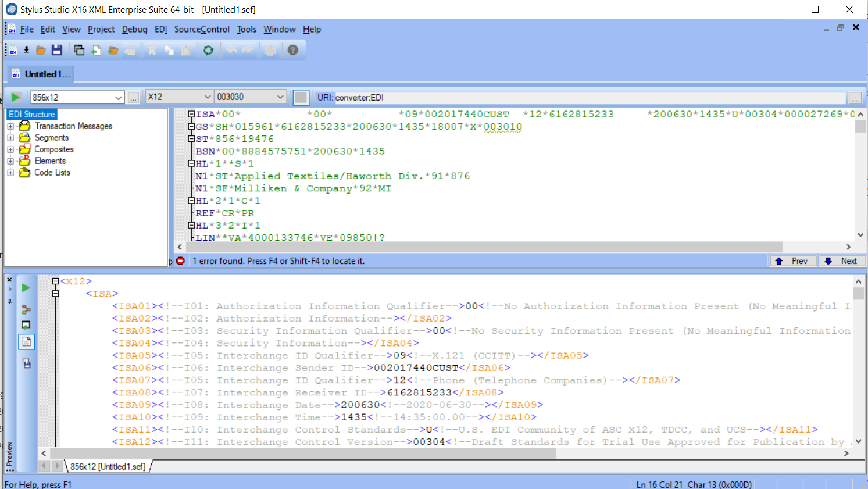Click the Help question mark icon
Viewport: 868px width, 489px height.
293,51
